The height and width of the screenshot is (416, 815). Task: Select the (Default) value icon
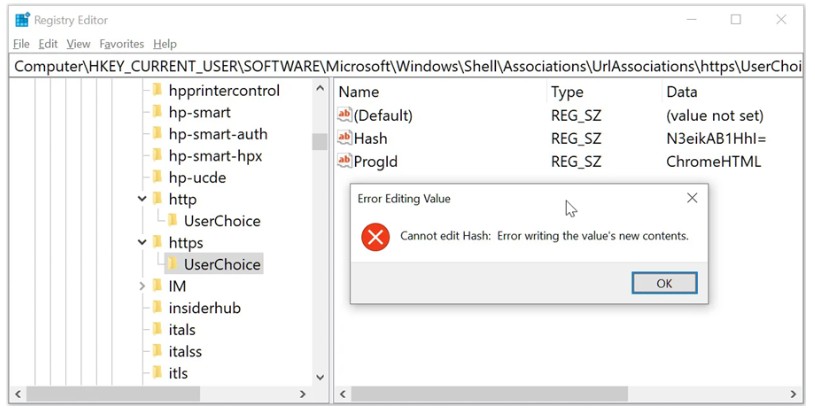point(345,116)
